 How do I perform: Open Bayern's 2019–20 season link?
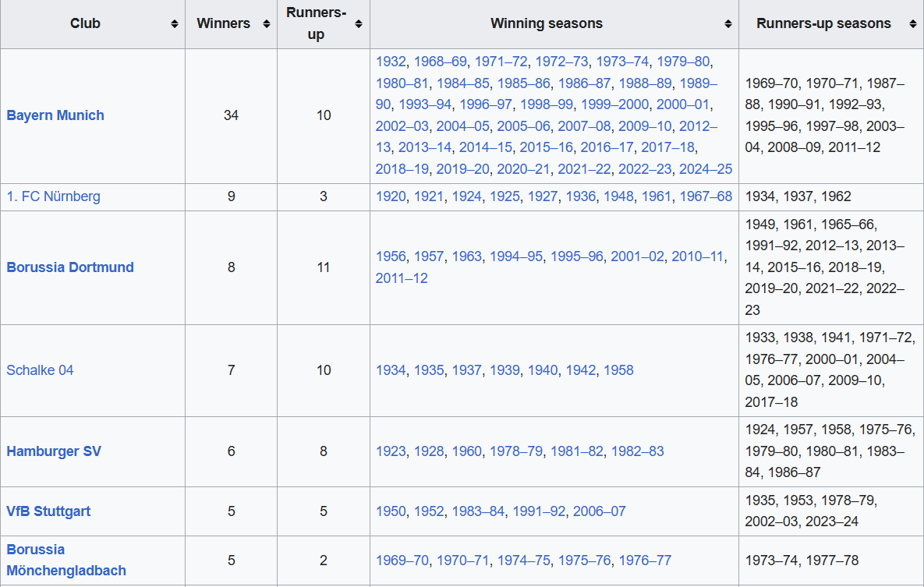462,169
